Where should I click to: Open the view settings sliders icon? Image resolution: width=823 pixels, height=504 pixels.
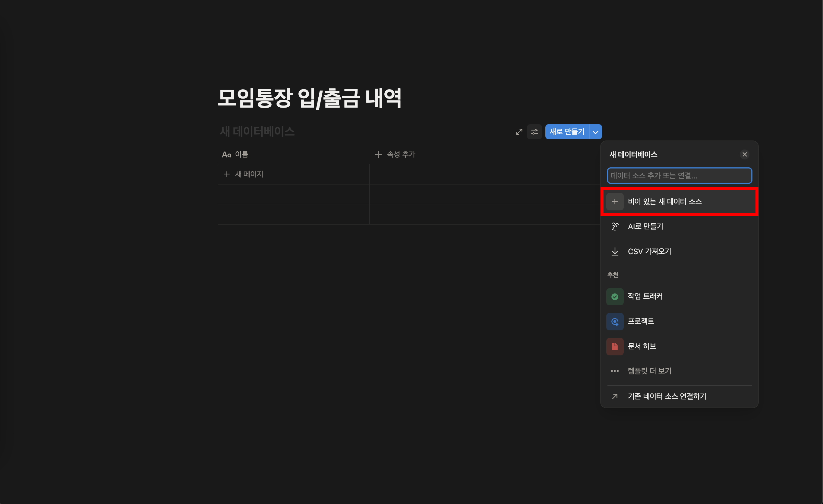point(534,132)
